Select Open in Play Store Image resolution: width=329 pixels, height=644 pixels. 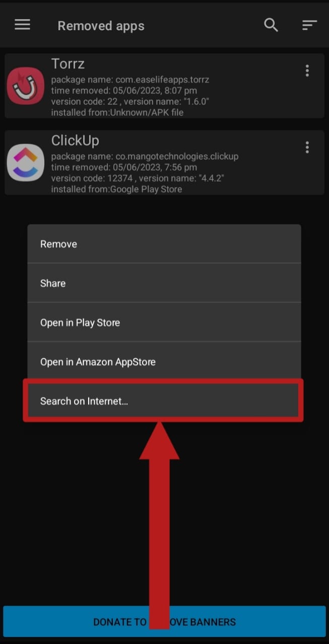click(164, 323)
